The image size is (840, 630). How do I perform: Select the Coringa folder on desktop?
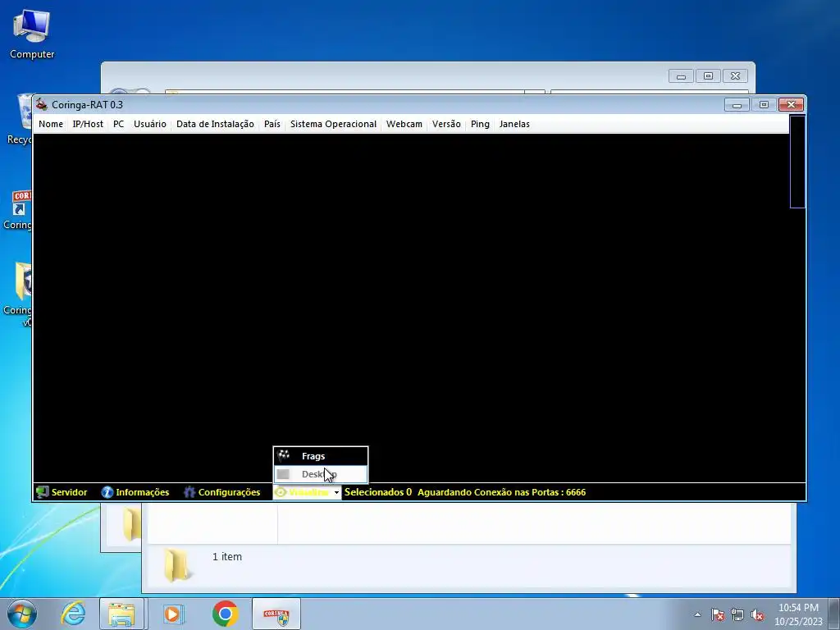20,294
